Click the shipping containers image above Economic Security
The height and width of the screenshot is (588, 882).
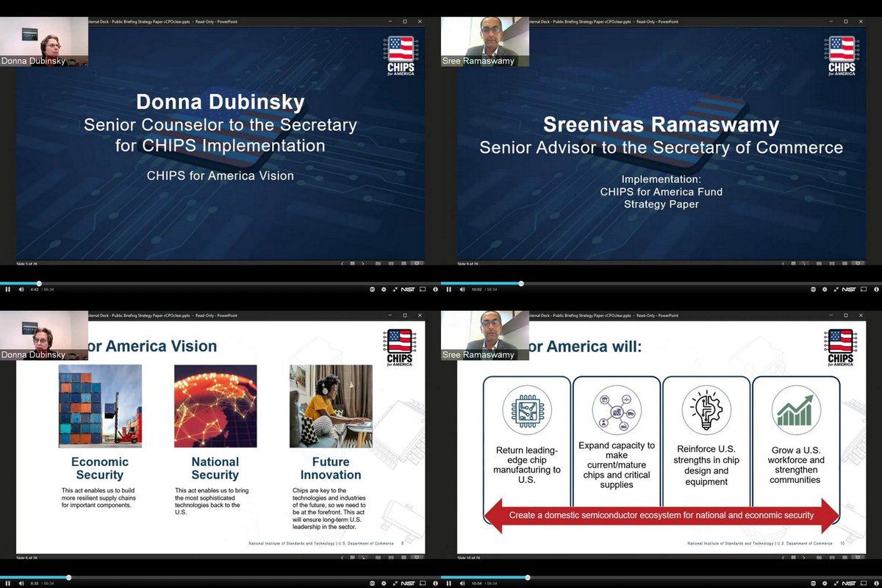(x=100, y=406)
